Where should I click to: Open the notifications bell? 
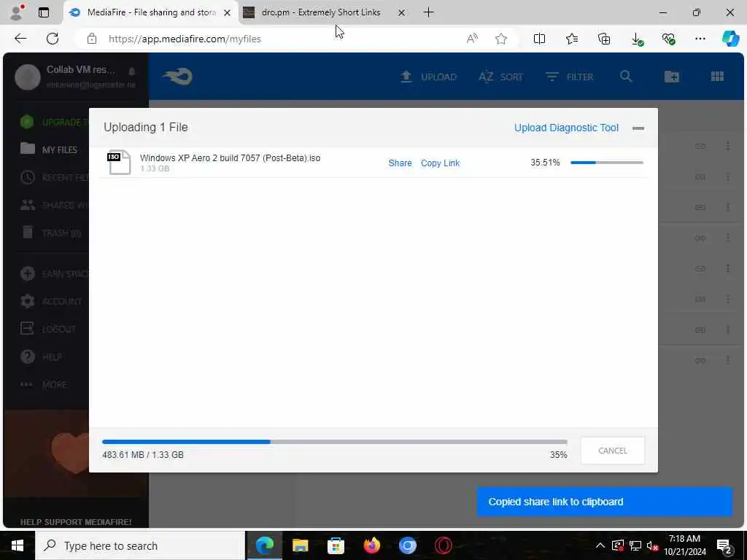[x=132, y=71]
